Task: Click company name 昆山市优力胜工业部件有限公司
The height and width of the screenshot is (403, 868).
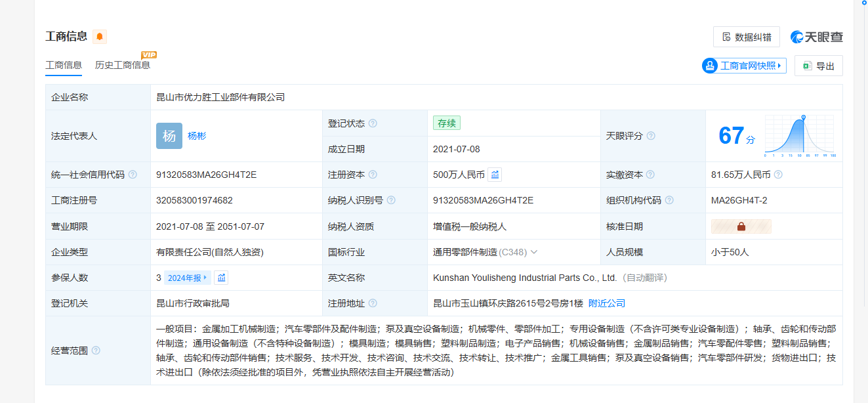Action: (x=220, y=97)
